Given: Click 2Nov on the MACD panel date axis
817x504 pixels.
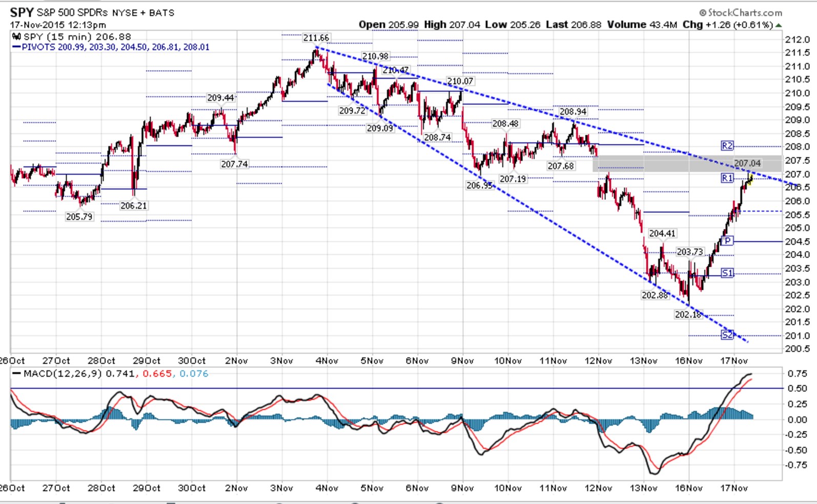Looking at the screenshot, I should click(236, 488).
